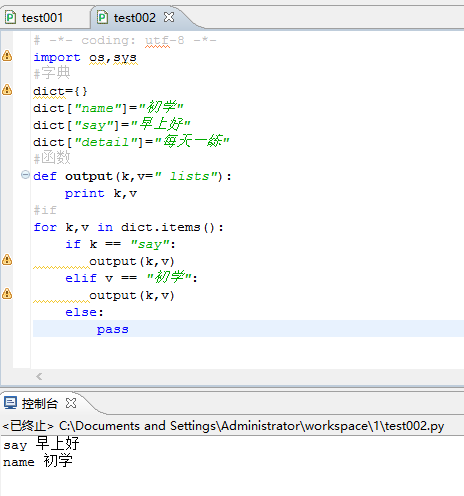The image size is (464, 496).
Task: Click the warning icon beside import os,sys line
Action: click(7, 56)
